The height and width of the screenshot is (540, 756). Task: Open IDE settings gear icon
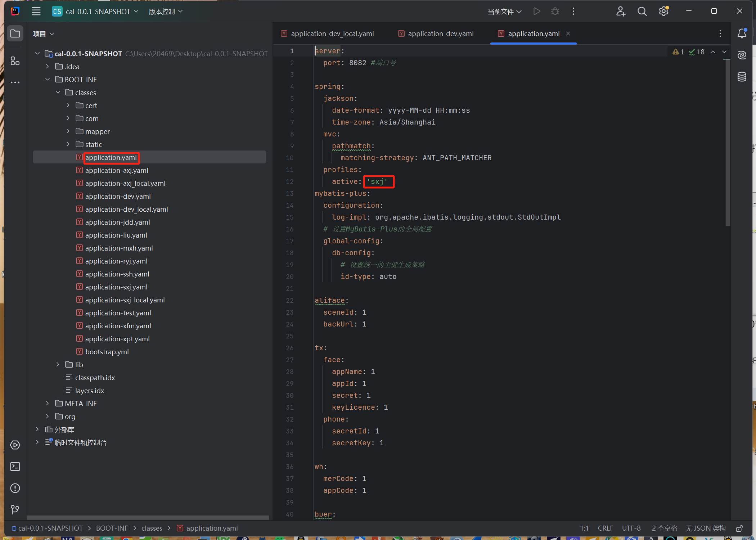point(663,12)
